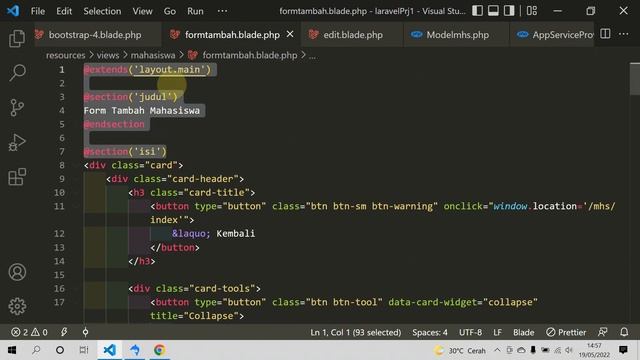Change language mode Blade

(x=523, y=332)
